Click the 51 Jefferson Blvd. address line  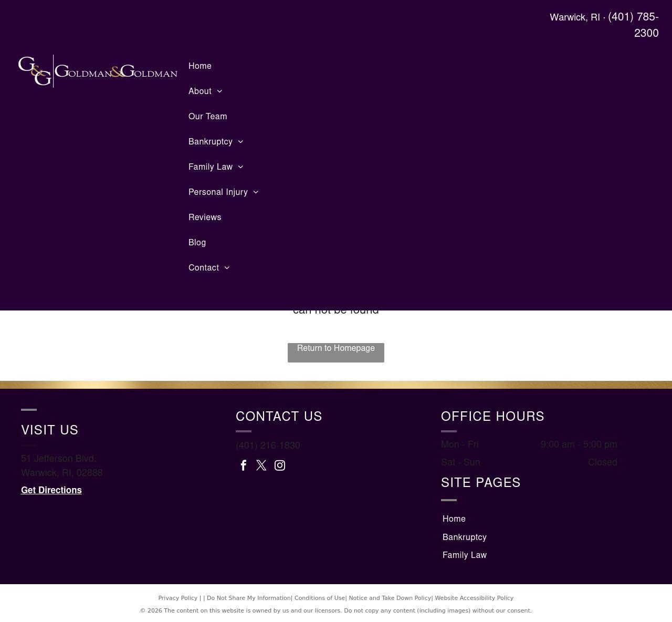point(59,459)
